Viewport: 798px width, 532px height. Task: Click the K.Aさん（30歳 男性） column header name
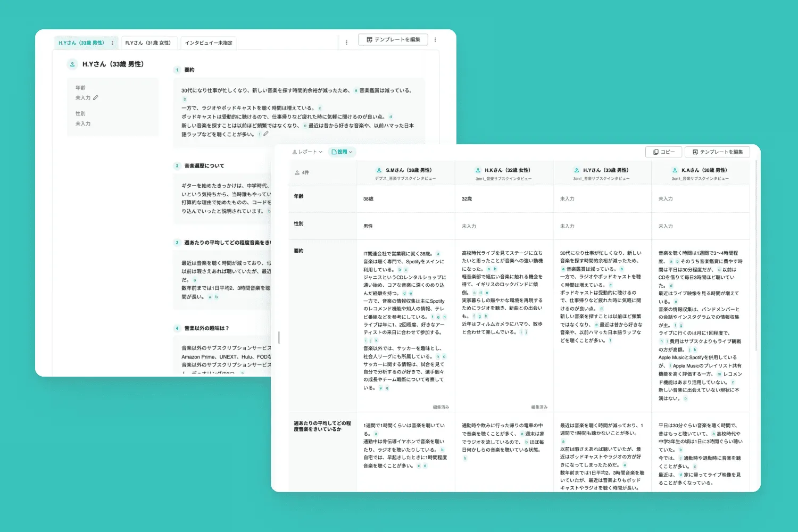click(704, 170)
